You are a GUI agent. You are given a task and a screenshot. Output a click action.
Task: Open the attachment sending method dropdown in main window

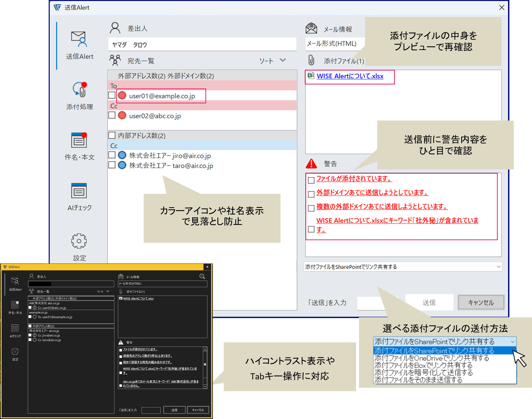coord(403,267)
